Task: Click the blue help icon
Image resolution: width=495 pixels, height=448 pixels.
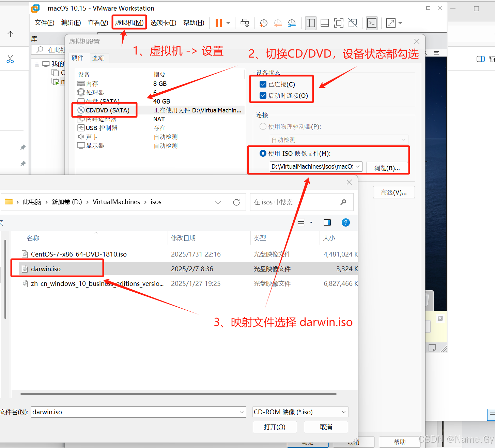Action: [x=345, y=222]
